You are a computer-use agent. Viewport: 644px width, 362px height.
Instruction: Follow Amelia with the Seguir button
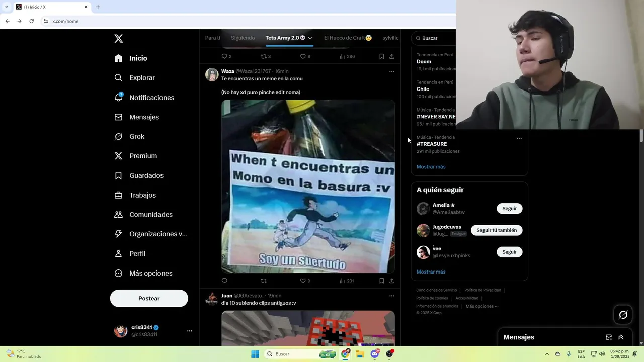[x=509, y=209]
